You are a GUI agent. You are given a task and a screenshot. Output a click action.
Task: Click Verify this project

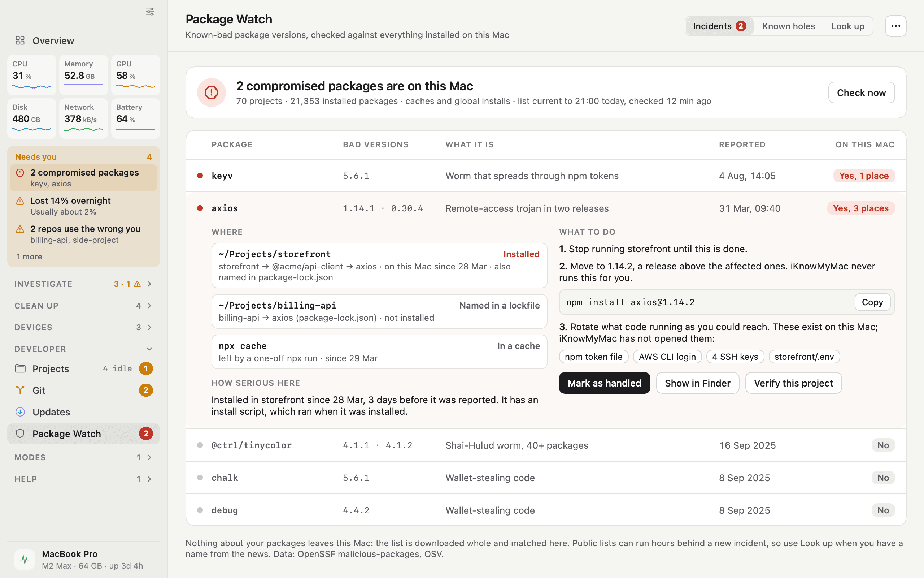[x=793, y=383]
